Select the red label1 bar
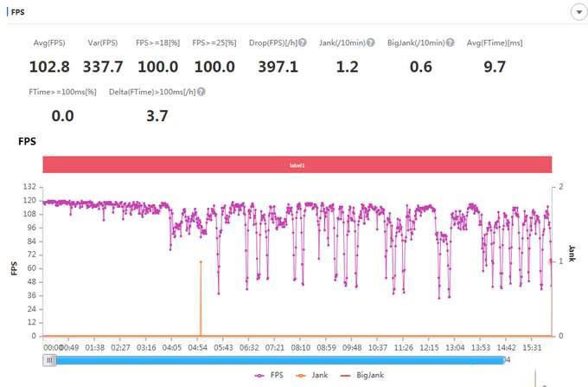 tap(297, 164)
